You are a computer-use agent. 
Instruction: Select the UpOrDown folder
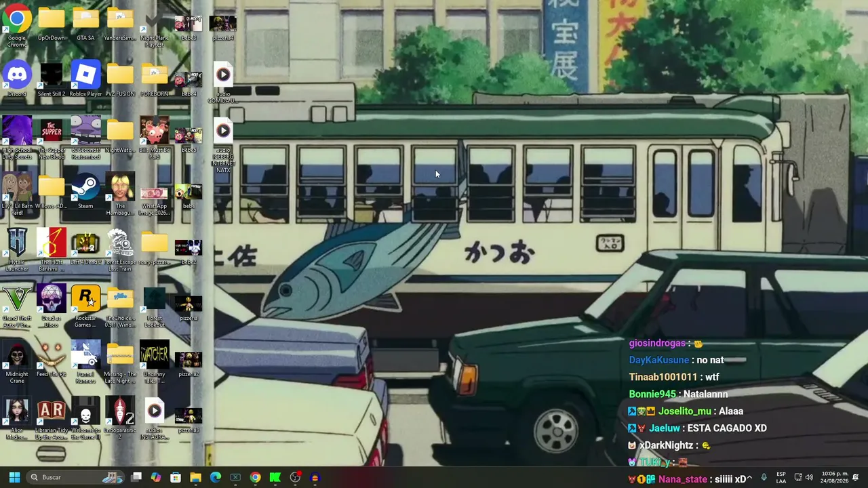point(52,24)
